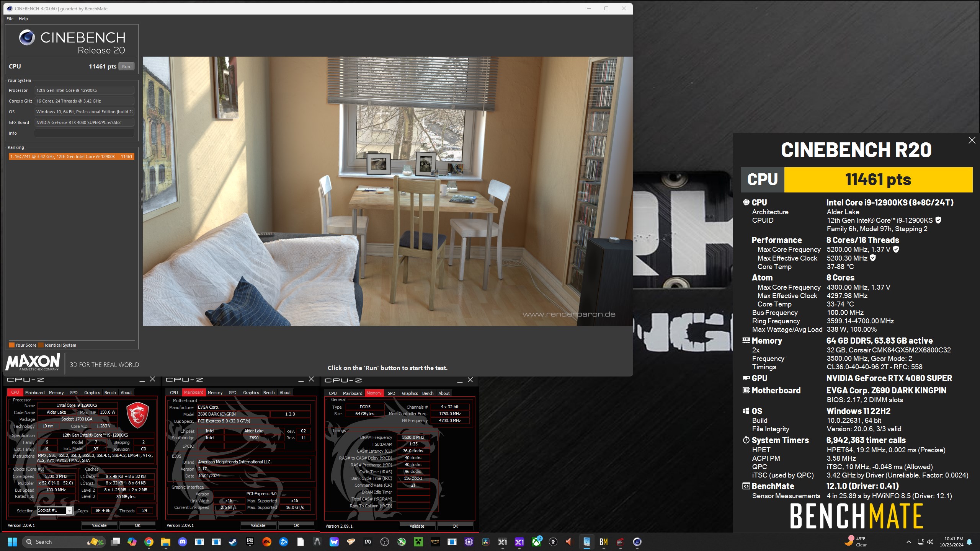The width and height of the screenshot is (980, 551).
Task: Launch Minecraft from the taskbar
Action: [x=418, y=542]
